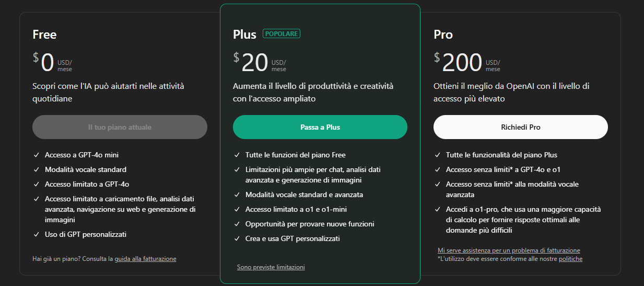Viewport: 644px width, 286px height.
Task: Open the politiche link
Action: (x=570, y=259)
